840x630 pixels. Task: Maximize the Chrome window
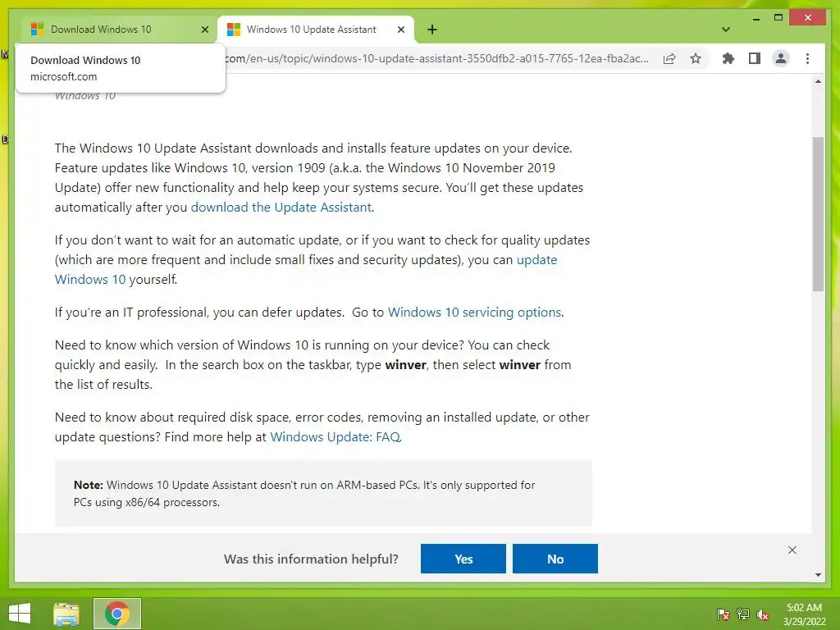click(x=778, y=18)
